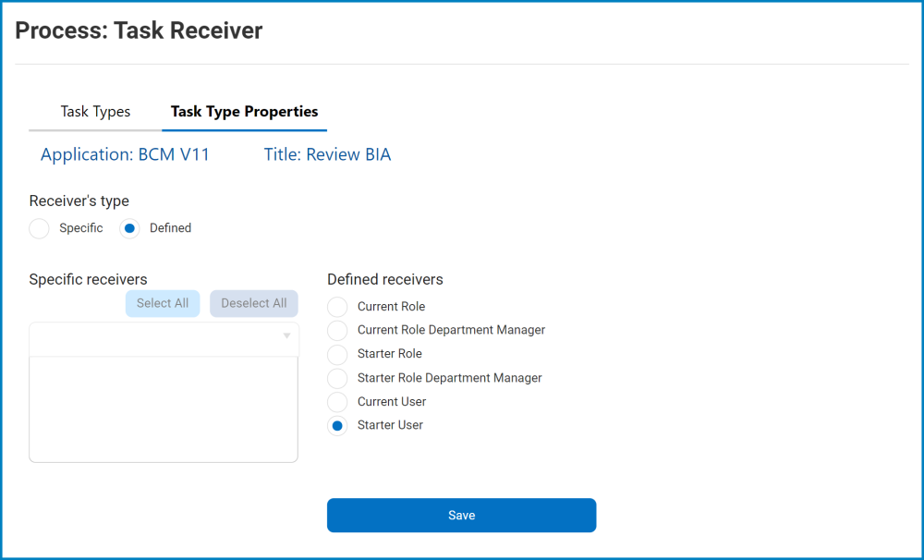The height and width of the screenshot is (560, 924).
Task: Expand the Specific receivers dropdown arrow
Action: (x=286, y=335)
